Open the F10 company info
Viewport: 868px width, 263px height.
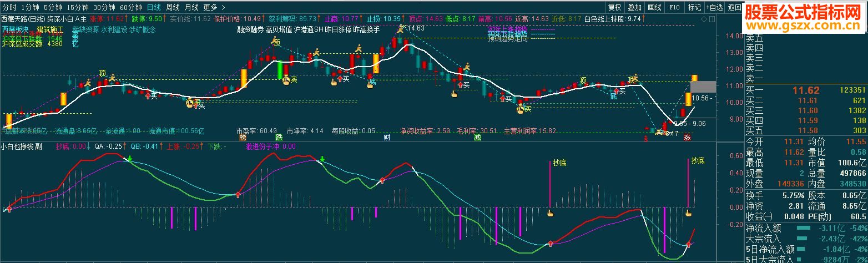pyautogui.click(x=674, y=7)
